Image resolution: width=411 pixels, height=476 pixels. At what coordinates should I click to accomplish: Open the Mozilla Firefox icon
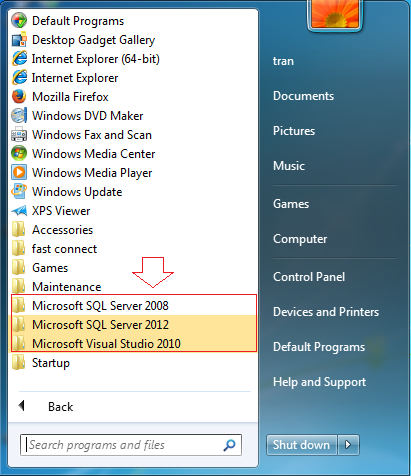(19, 97)
